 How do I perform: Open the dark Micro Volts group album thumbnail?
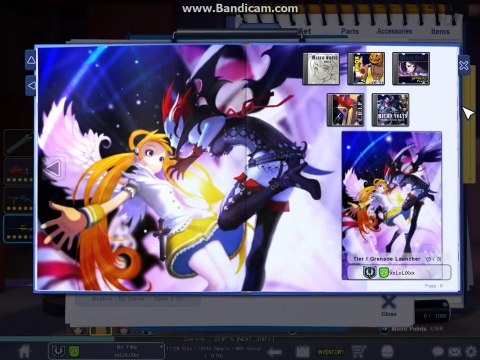(x=390, y=110)
